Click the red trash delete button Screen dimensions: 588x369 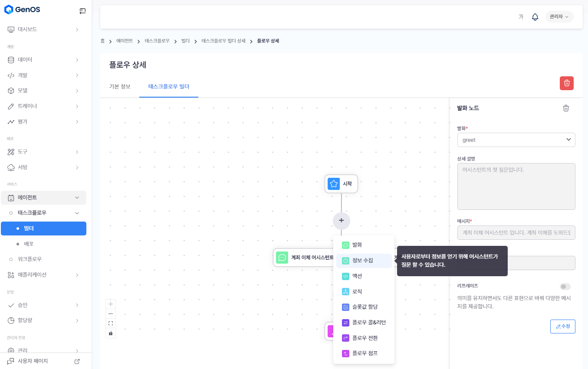566,83
